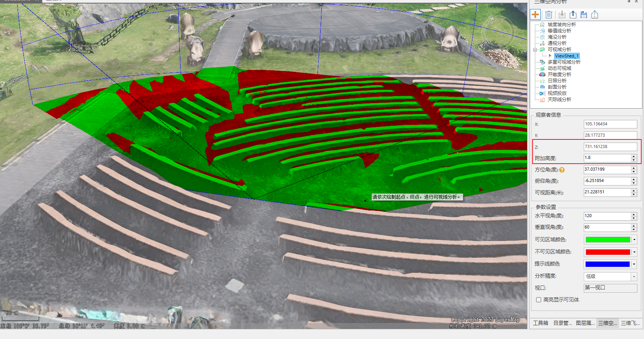Switch to the 目录管理 tab
644x339 pixels.
(x=562, y=323)
